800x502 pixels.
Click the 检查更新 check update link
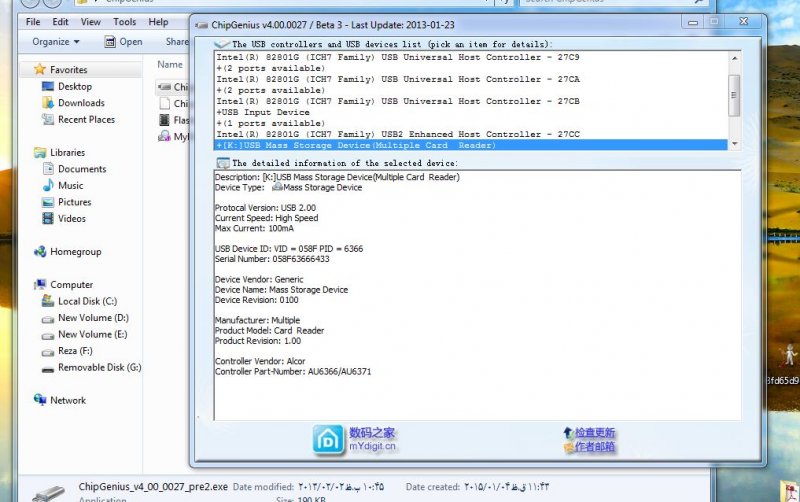coord(595,433)
